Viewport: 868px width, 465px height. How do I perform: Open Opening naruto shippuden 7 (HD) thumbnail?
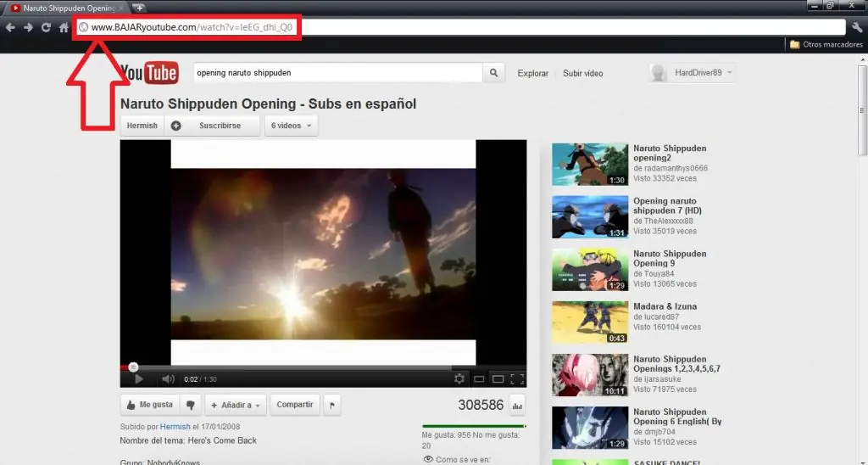590,216
